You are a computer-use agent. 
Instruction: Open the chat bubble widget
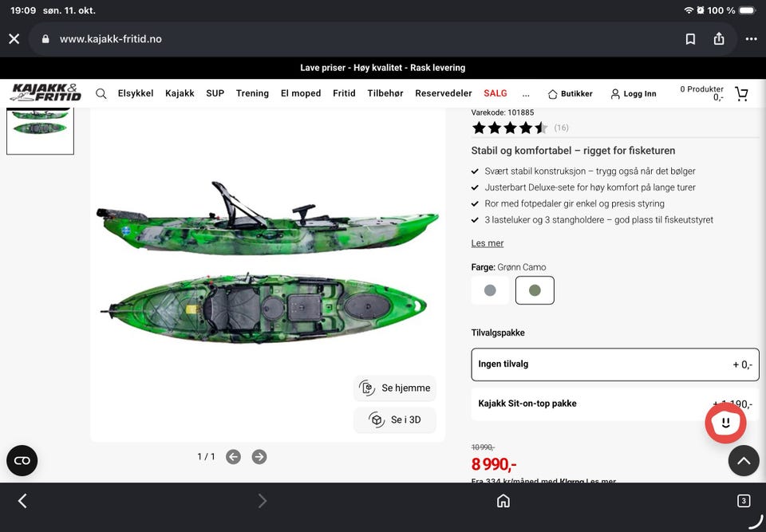click(725, 423)
